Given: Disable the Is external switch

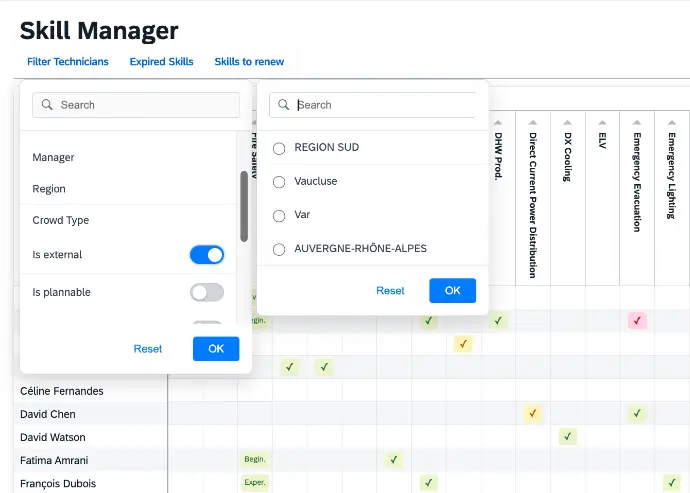Looking at the screenshot, I should 207,255.
